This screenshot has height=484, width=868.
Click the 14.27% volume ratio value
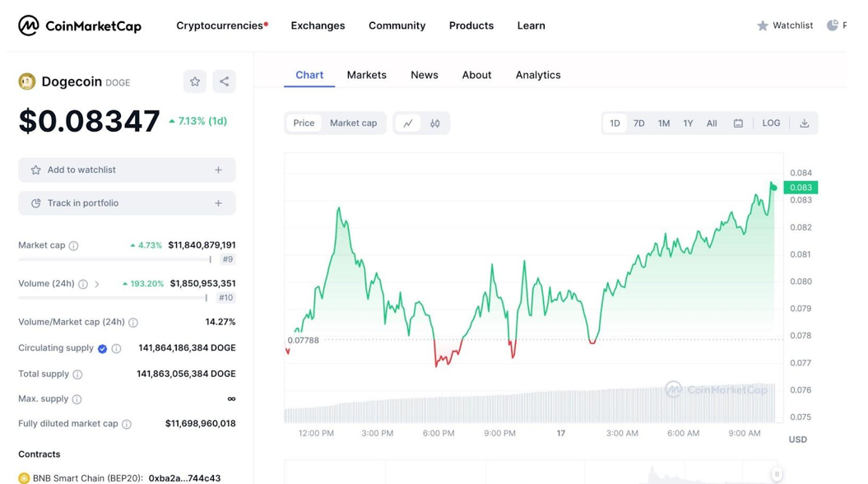tap(220, 322)
